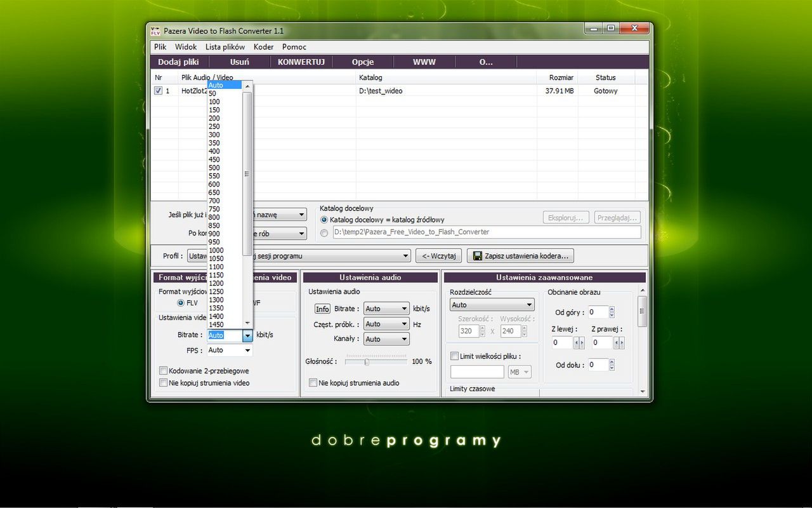Click the Przeglądaj... button
Screen dimensions: 812x508
pyautogui.click(x=617, y=218)
